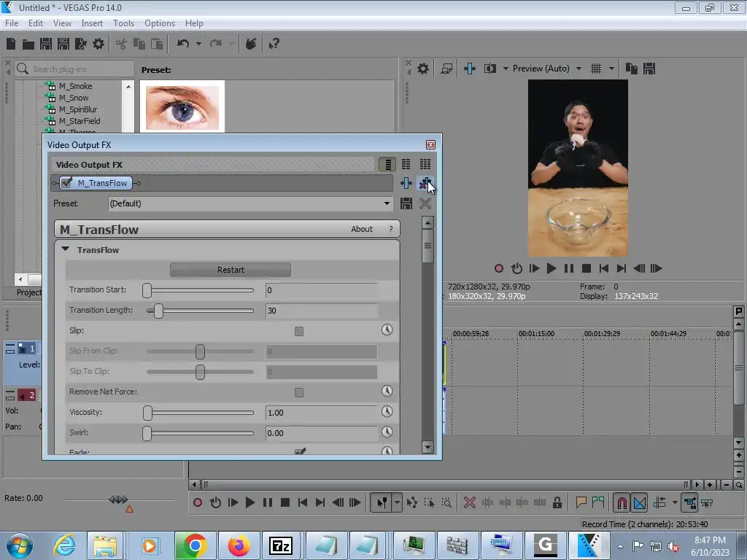Save preset disk icon in FX dialog
This screenshot has width=747, height=560.
tap(406, 204)
